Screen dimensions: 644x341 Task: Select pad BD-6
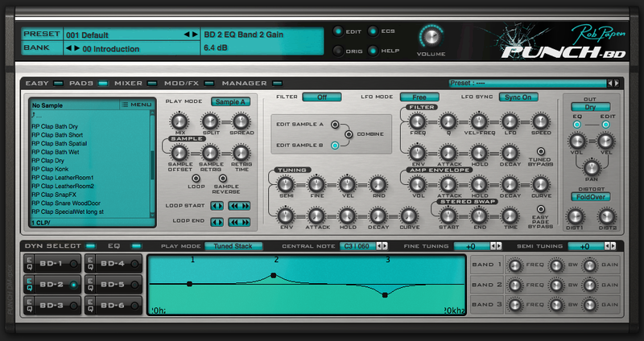point(118,306)
